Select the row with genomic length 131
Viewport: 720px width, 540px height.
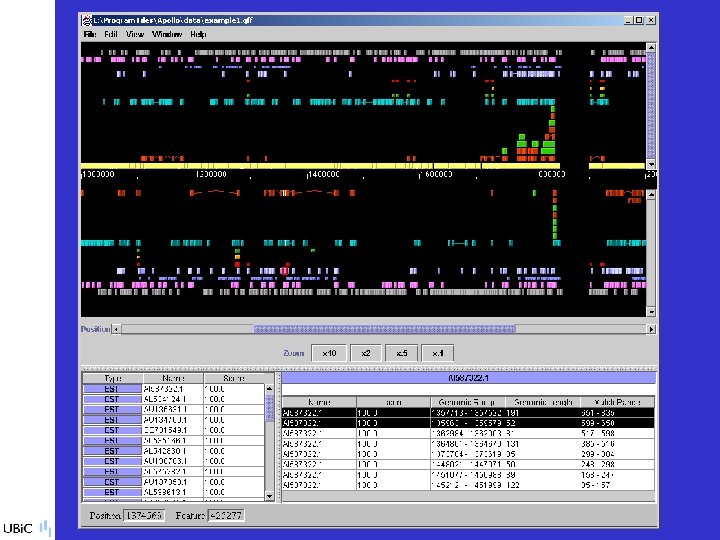pyautogui.click(x=468, y=444)
